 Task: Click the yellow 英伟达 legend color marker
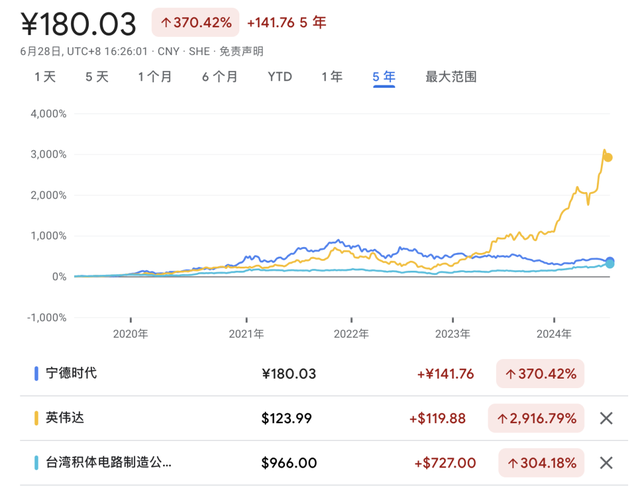pyautogui.click(x=37, y=418)
